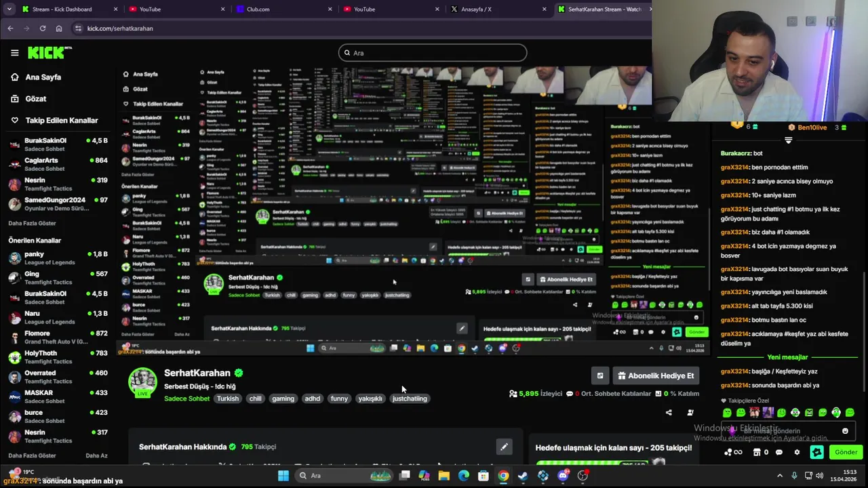The width and height of the screenshot is (868, 488).
Task: Switch to the SerhatKarahan Stream tab
Action: [x=602, y=9]
